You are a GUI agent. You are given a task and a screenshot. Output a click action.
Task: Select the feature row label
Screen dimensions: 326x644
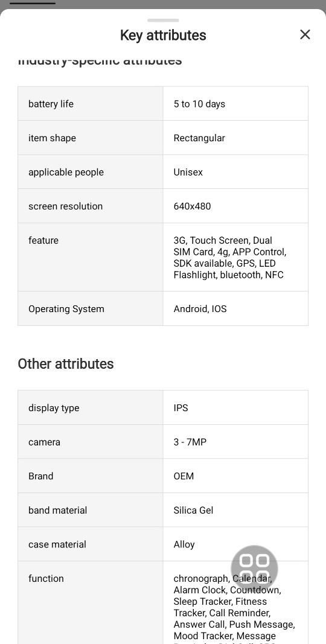click(x=43, y=240)
